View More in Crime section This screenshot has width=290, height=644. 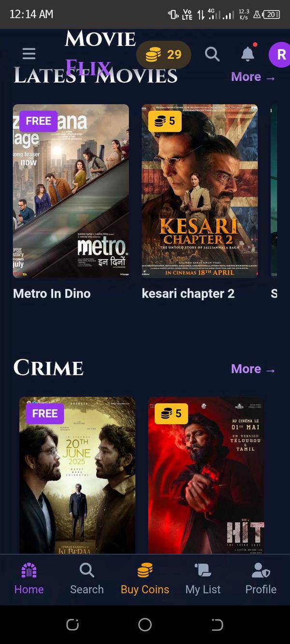(x=253, y=369)
